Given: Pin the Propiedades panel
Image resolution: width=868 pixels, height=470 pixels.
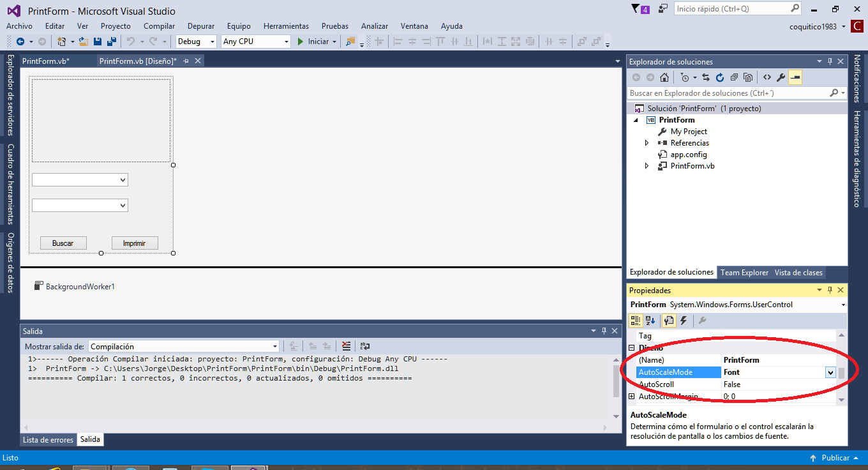Looking at the screenshot, I should click(x=829, y=290).
